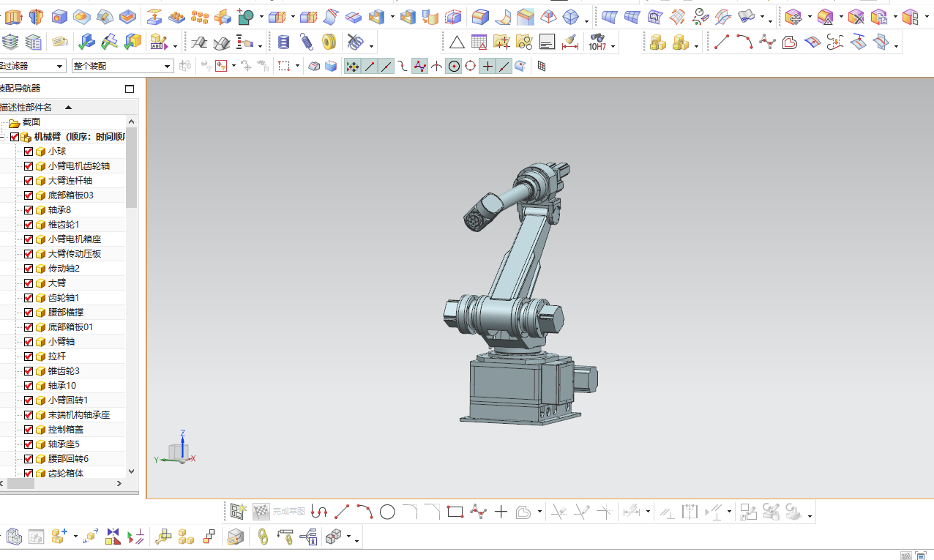Draw a circle with the sketch Circle tool
The image size is (934, 560).
point(387,512)
